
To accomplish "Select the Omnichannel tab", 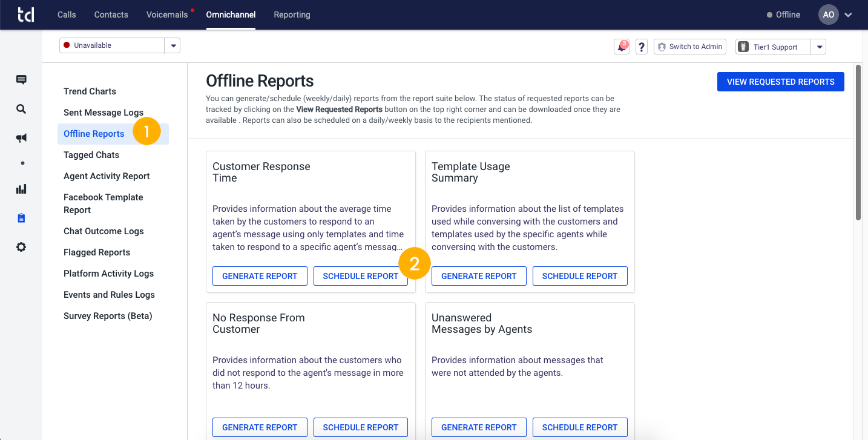I will click(x=231, y=15).
